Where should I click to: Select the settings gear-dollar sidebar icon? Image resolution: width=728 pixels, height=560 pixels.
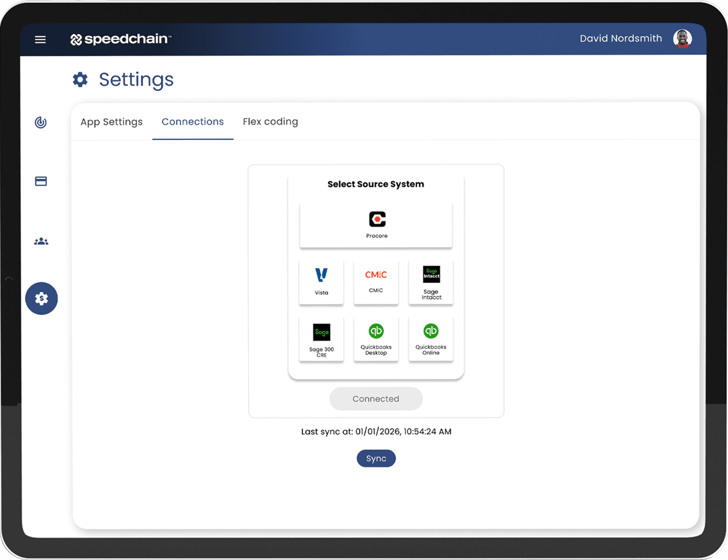tap(42, 298)
